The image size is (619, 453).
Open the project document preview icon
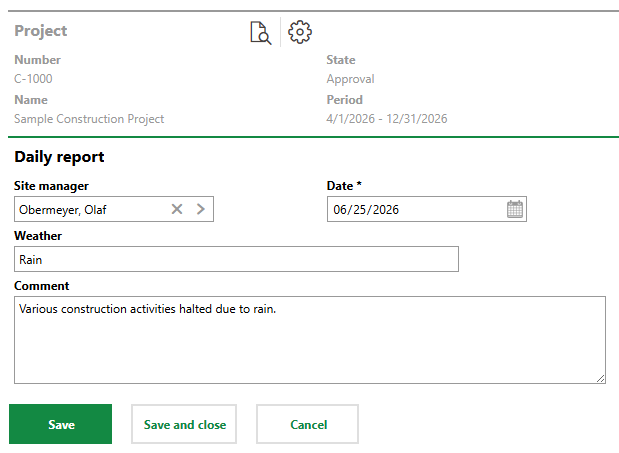click(x=261, y=33)
